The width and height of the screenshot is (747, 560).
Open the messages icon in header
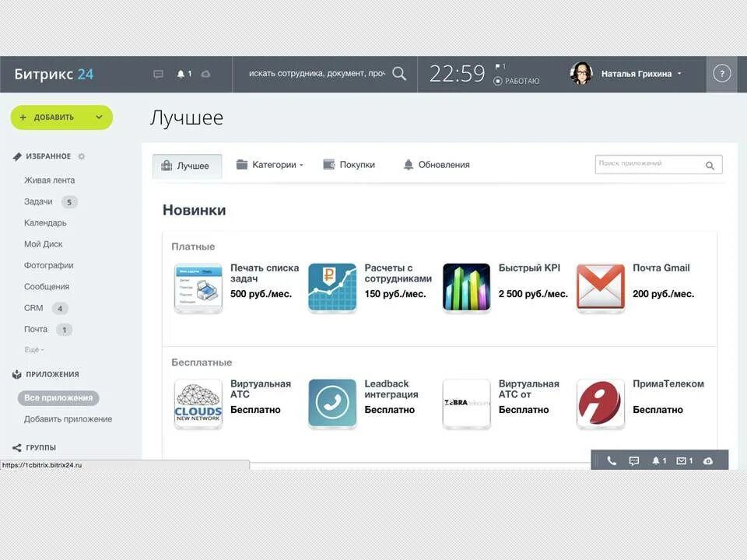[x=158, y=74]
